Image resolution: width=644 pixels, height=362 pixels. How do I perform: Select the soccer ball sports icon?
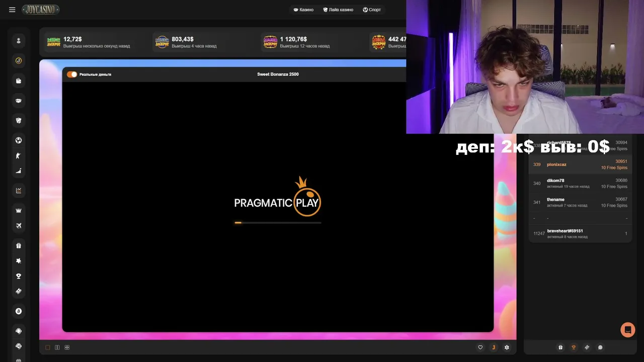click(19, 140)
